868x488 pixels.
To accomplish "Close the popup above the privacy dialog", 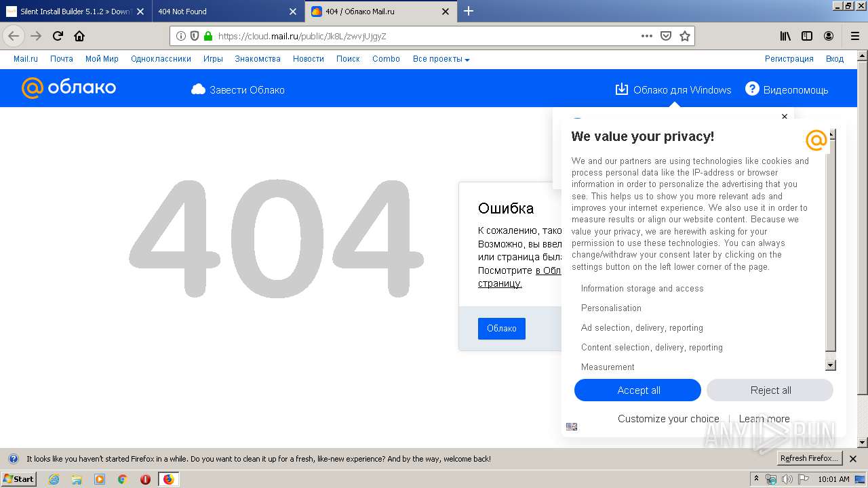I will (785, 117).
